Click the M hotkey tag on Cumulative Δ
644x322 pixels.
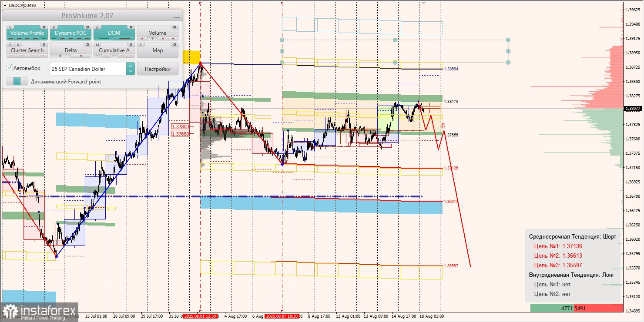[x=97, y=44]
